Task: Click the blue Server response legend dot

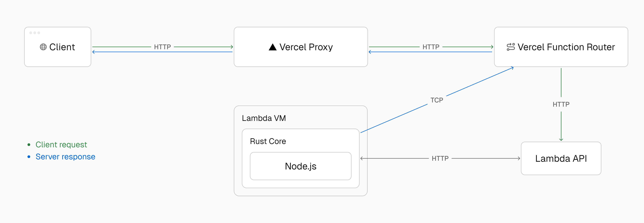Action: (x=29, y=157)
